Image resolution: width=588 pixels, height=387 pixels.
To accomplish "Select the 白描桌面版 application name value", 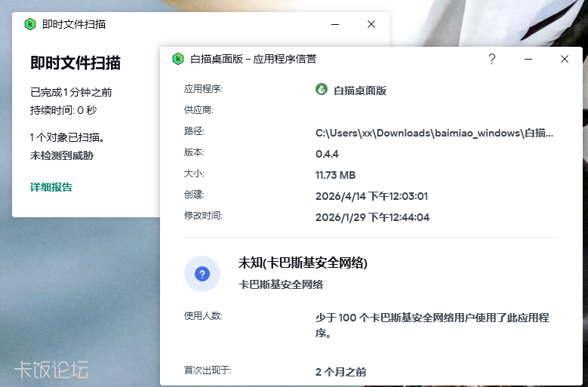I will click(x=360, y=91).
